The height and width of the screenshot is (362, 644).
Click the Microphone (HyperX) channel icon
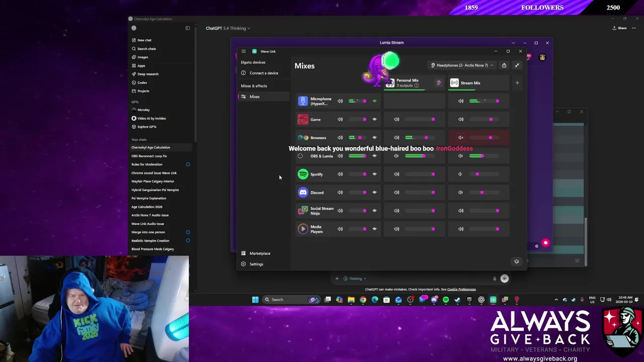tap(303, 101)
